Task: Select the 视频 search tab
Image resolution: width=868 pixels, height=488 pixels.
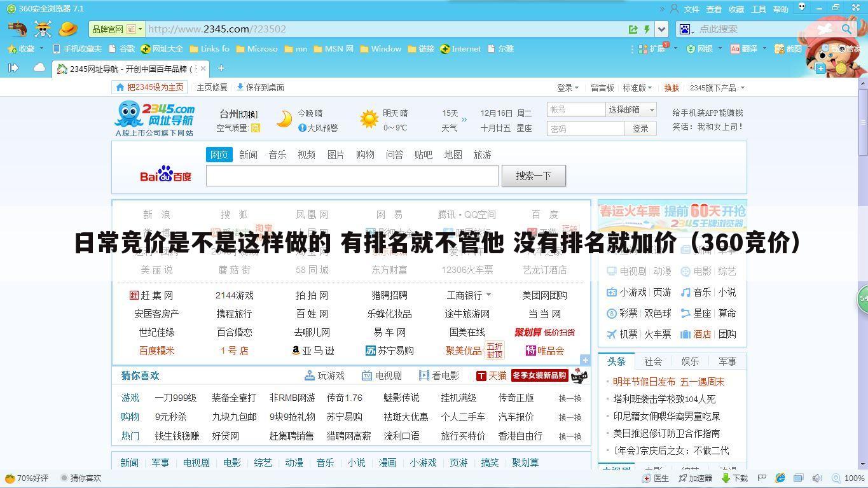Action: [x=307, y=155]
